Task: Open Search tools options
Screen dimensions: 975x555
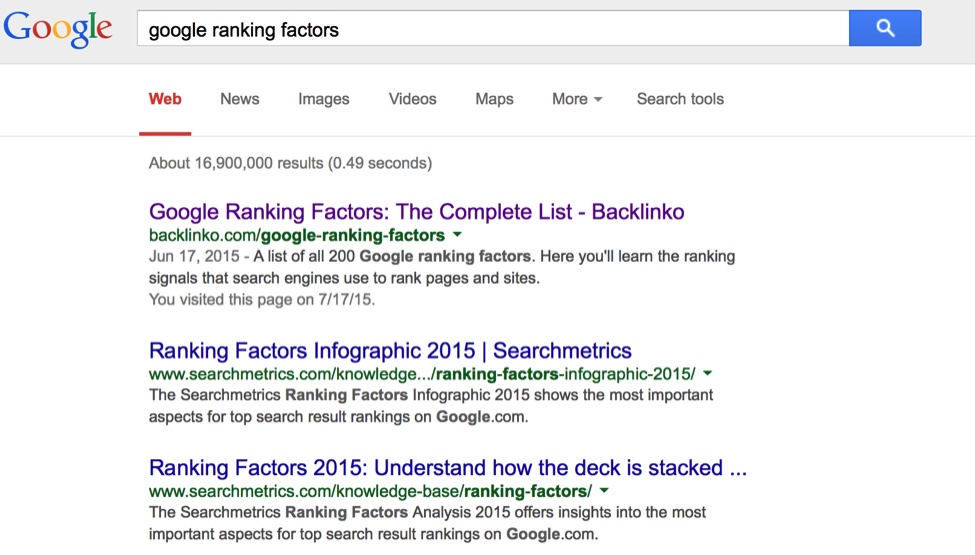Action: coord(680,99)
